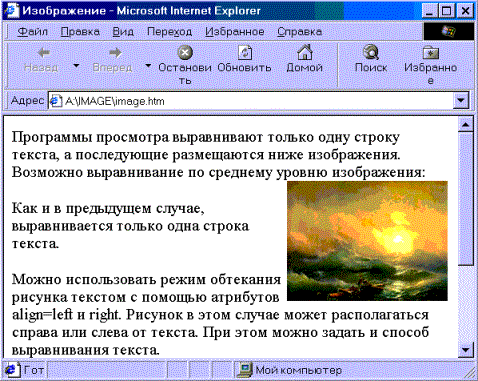The height and width of the screenshot is (381, 478).
Task: Open the Справка menu
Action: point(299,32)
